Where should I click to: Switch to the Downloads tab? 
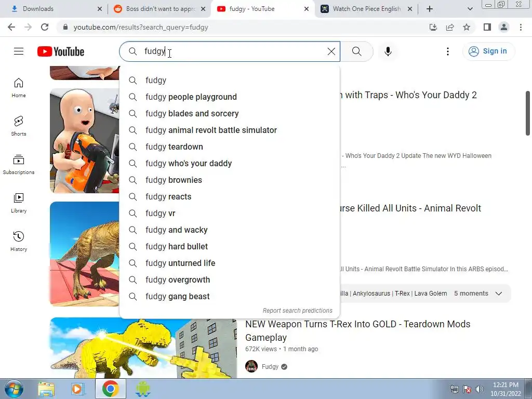(54, 9)
